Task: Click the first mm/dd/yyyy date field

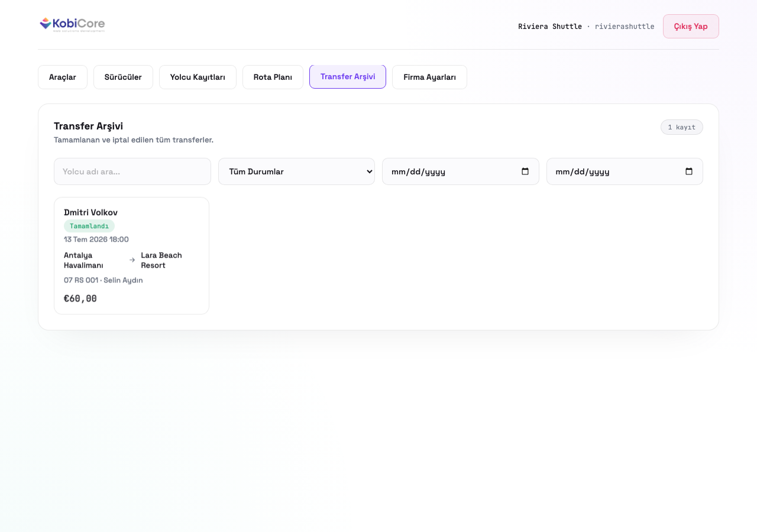Action: 461,171
